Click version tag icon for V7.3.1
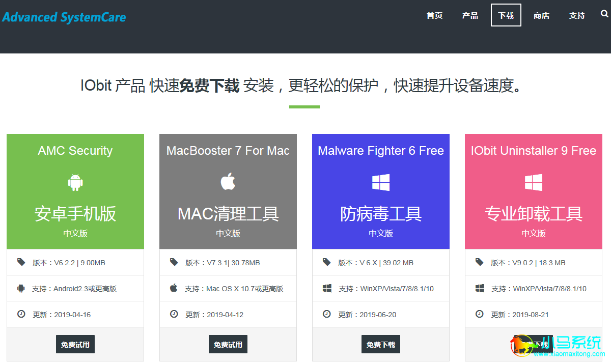Image resolution: width=611 pixels, height=364 pixels. (x=174, y=262)
